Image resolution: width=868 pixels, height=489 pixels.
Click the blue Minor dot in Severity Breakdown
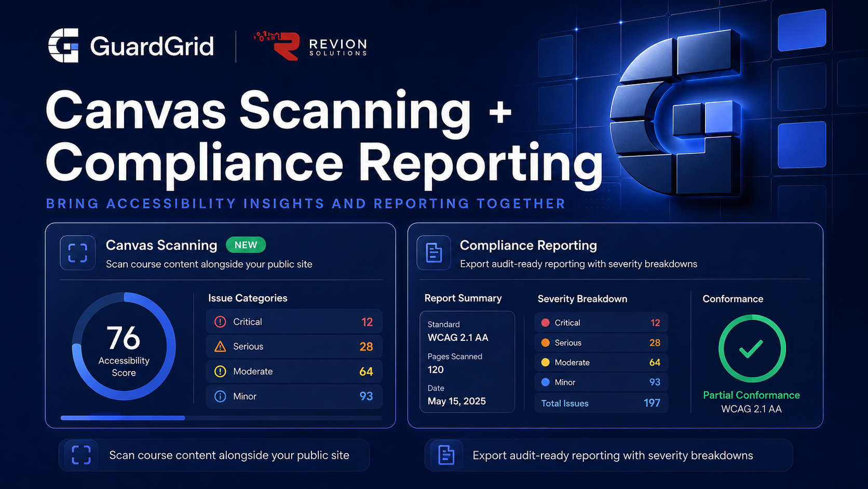pos(545,382)
